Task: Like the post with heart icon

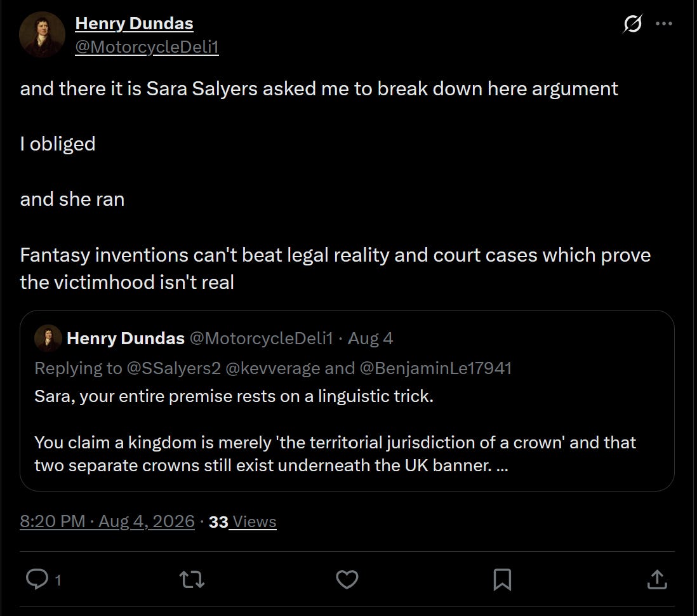Action: 347,580
